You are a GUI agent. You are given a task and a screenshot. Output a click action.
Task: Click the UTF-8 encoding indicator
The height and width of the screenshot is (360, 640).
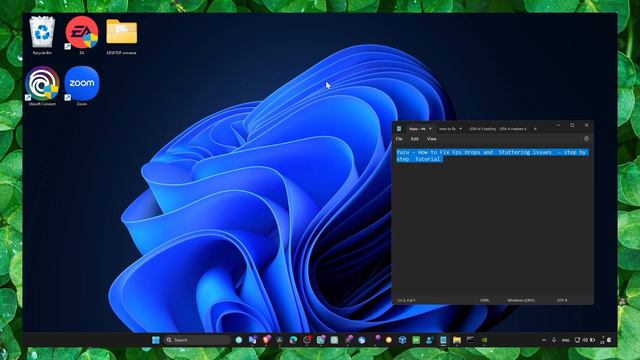[562, 300]
